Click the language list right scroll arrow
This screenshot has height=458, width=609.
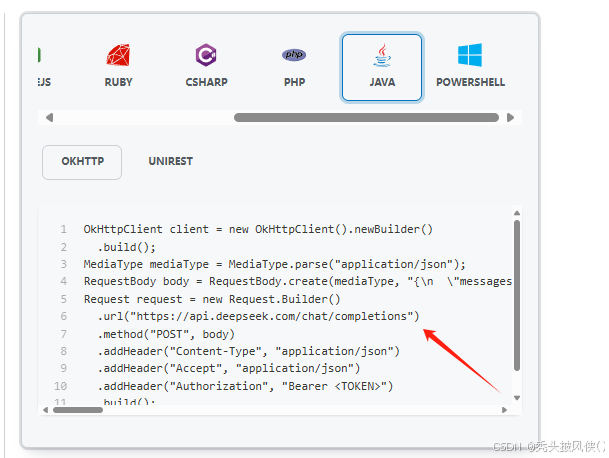point(510,118)
